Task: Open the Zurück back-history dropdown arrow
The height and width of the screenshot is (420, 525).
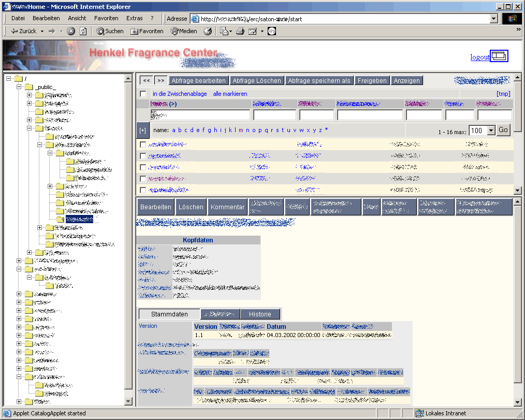Action: (x=42, y=31)
